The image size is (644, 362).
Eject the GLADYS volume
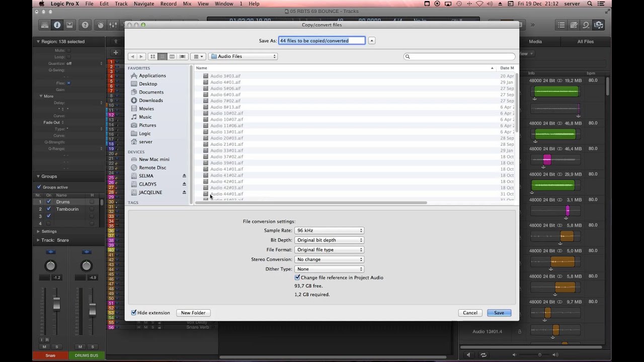(x=184, y=184)
